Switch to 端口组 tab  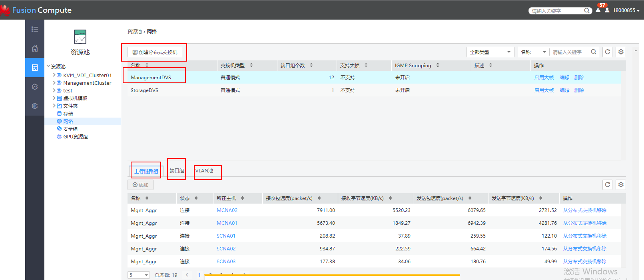click(177, 171)
